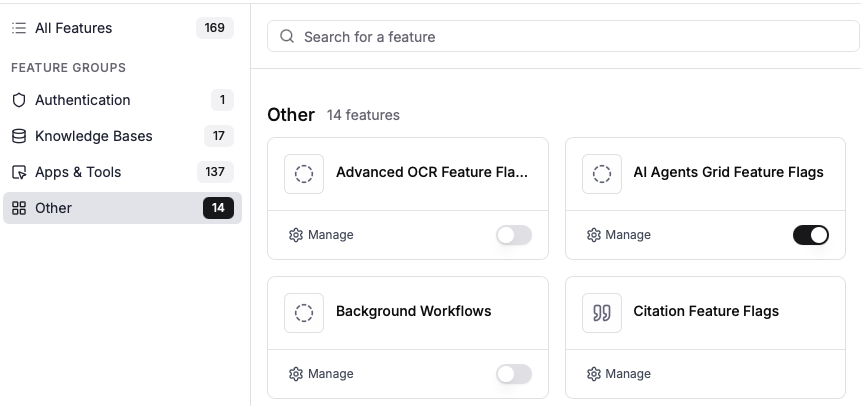Click the dashed circle icon for AI Agents Grid

(x=601, y=173)
